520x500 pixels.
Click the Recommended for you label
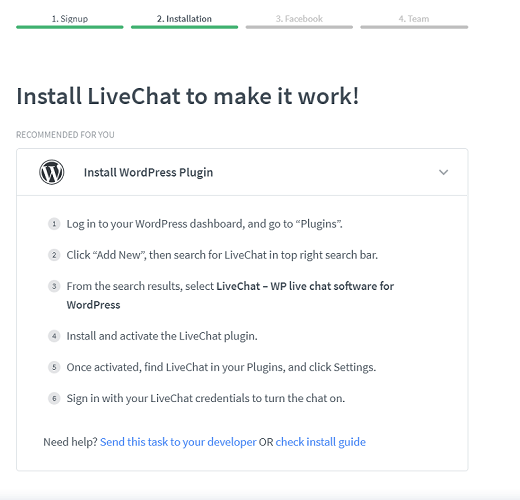click(65, 135)
